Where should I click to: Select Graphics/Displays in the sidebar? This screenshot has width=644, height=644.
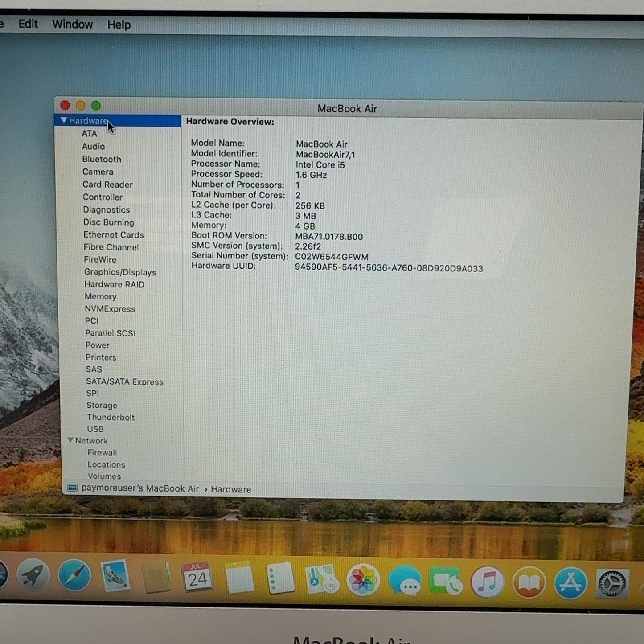(x=120, y=272)
